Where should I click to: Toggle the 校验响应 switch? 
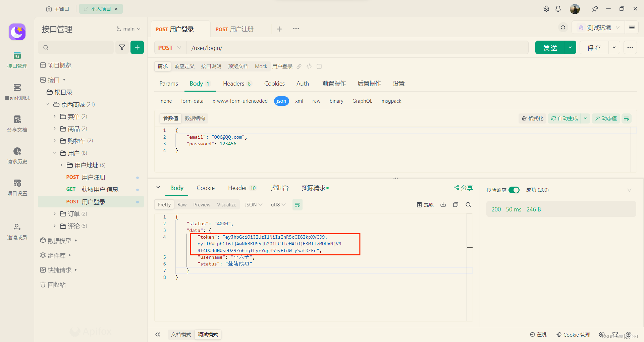coord(514,190)
